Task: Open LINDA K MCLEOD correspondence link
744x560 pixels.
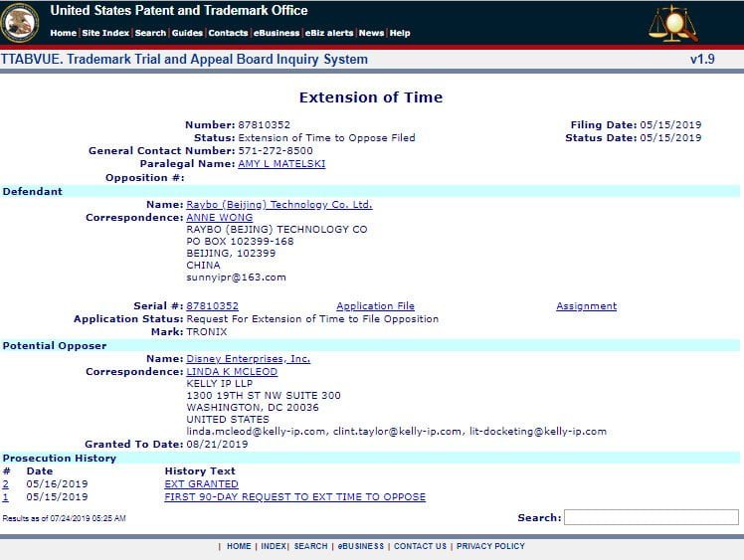Action: click(232, 372)
